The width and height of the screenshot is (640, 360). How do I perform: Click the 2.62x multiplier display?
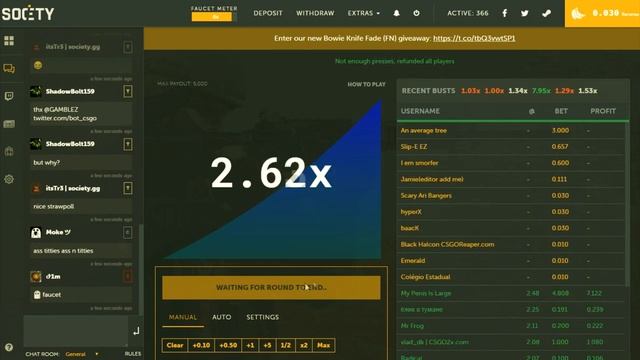click(271, 174)
